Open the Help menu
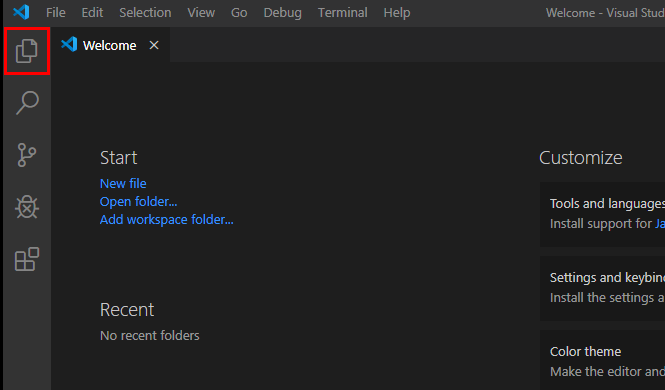The width and height of the screenshot is (665, 390). (x=397, y=13)
